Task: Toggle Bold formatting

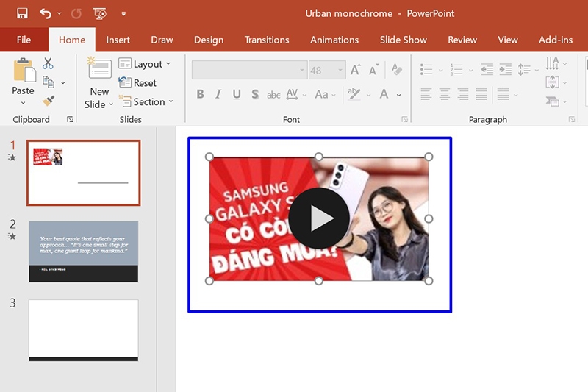Action: 200,95
